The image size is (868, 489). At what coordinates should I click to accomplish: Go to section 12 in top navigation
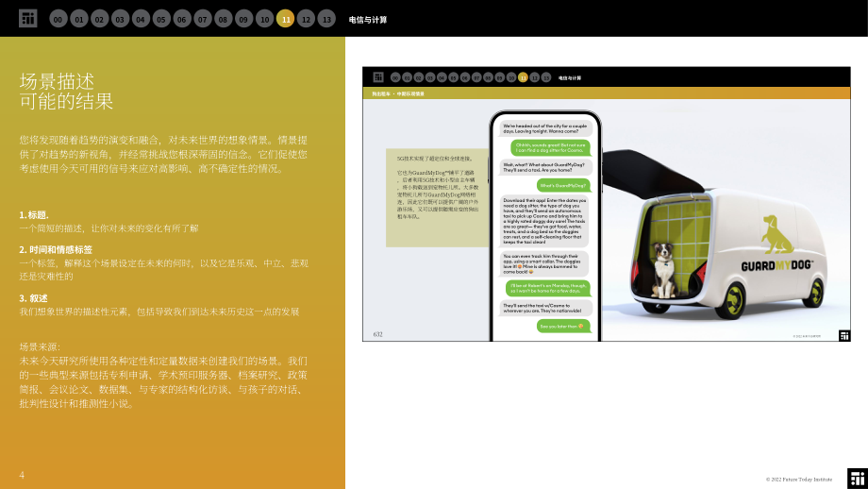(x=306, y=19)
